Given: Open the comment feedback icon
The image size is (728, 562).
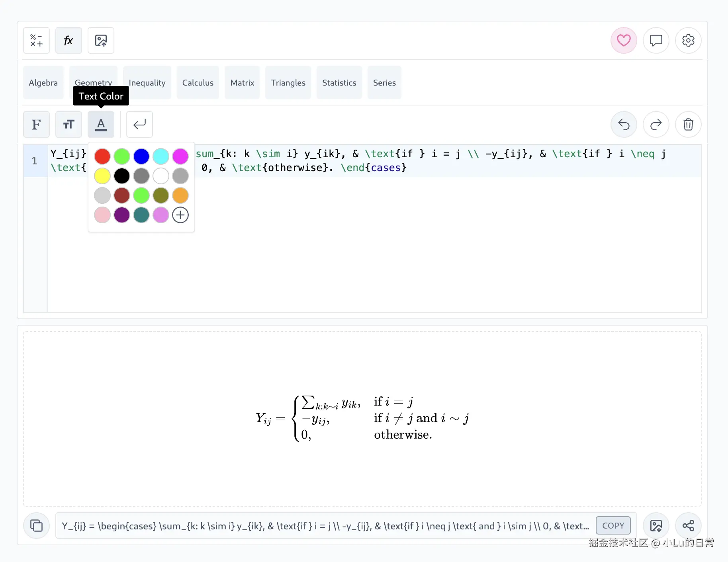Looking at the screenshot, I should pyautogui.click(x=656, y=41).
